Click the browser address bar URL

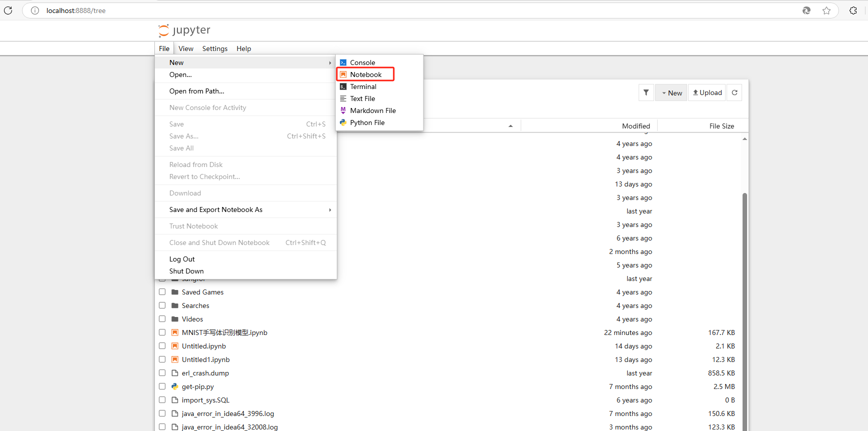[76, 10]
